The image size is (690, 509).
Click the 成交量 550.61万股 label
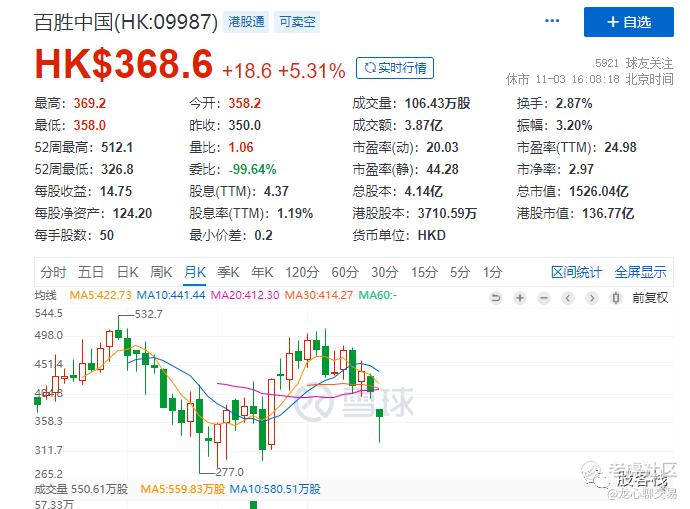(81, 489)
